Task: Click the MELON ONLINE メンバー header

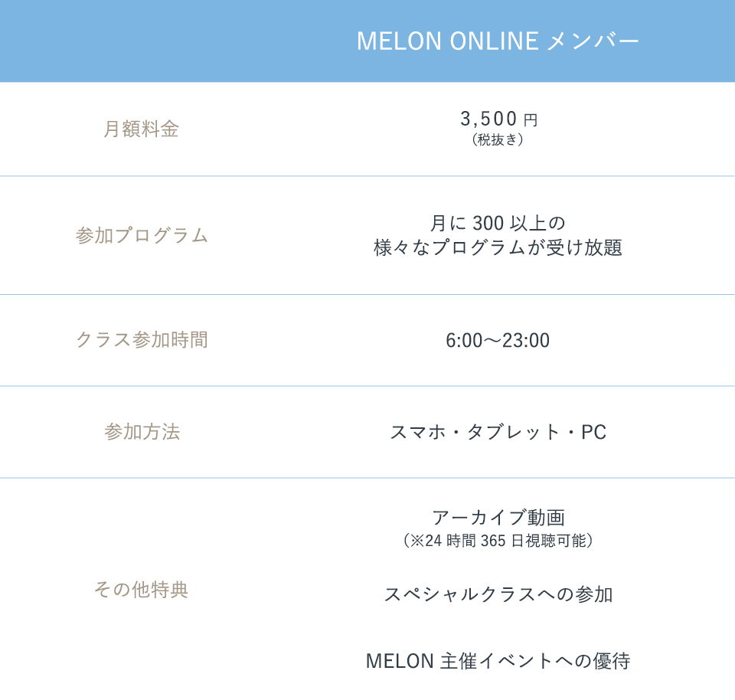Action: click(x=498, y=41)
